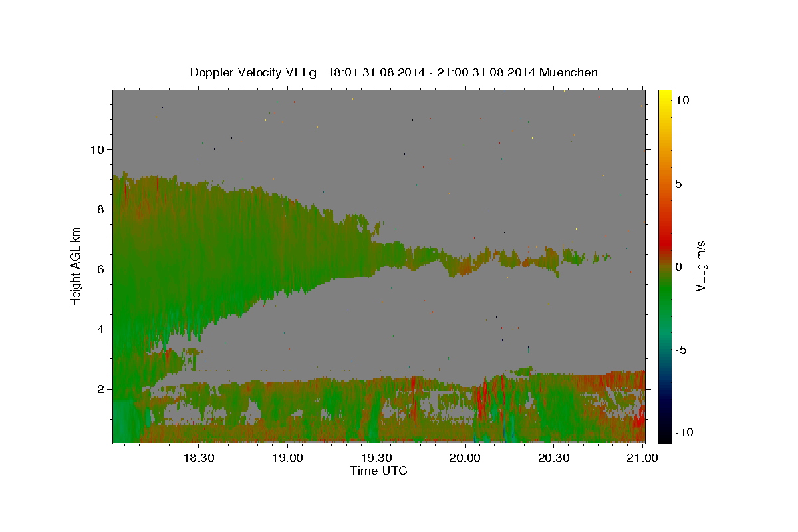Click the '18:30' time tick label
Screen dimensions: 798x532
pyautogui.click(x=198, y=458)
